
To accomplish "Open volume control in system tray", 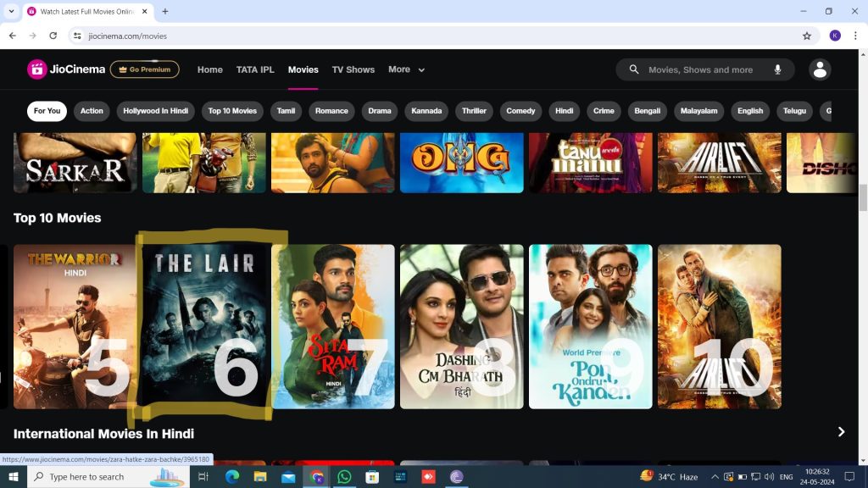I will (x=769, y=476).
